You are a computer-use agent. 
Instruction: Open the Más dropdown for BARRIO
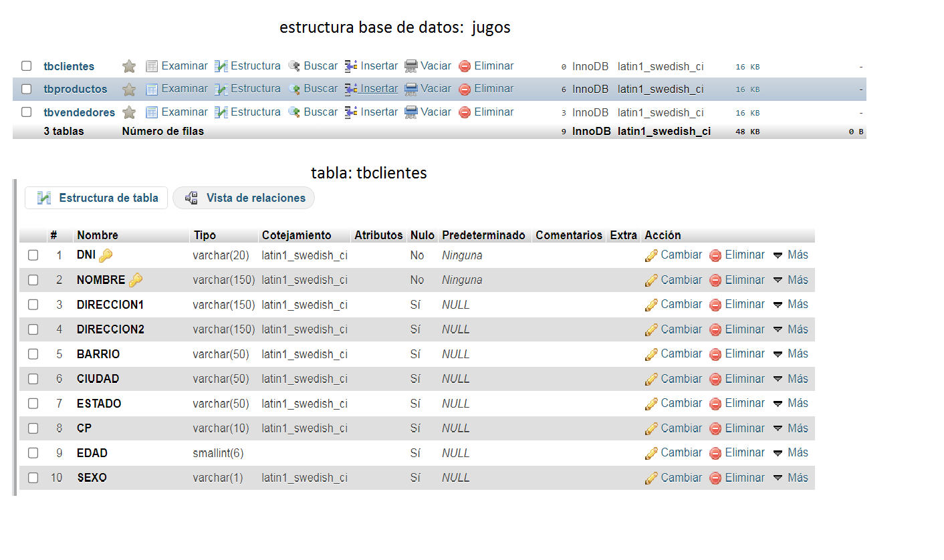790,354
